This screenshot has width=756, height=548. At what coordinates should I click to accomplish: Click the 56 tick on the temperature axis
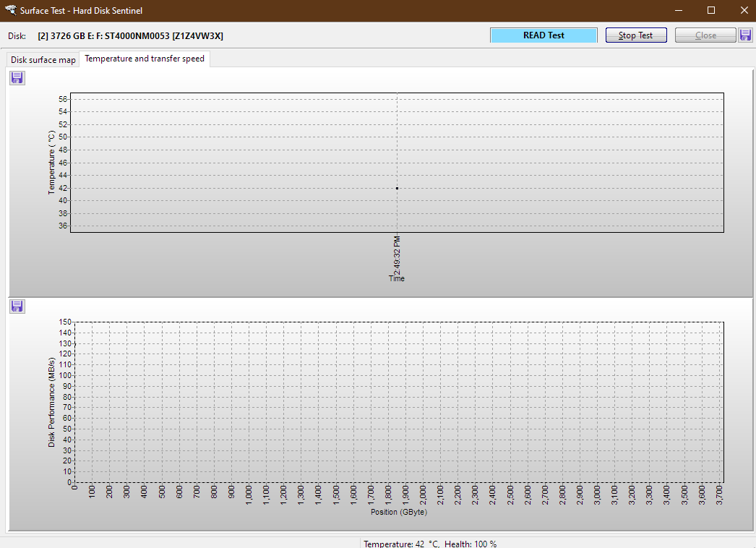pyautogui.click(x=63, y=99)
